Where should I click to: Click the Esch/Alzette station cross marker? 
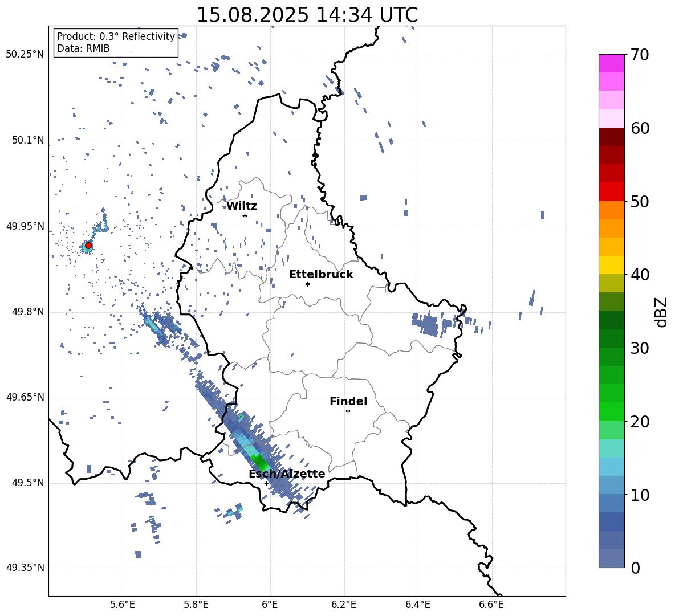click(266, 483)
